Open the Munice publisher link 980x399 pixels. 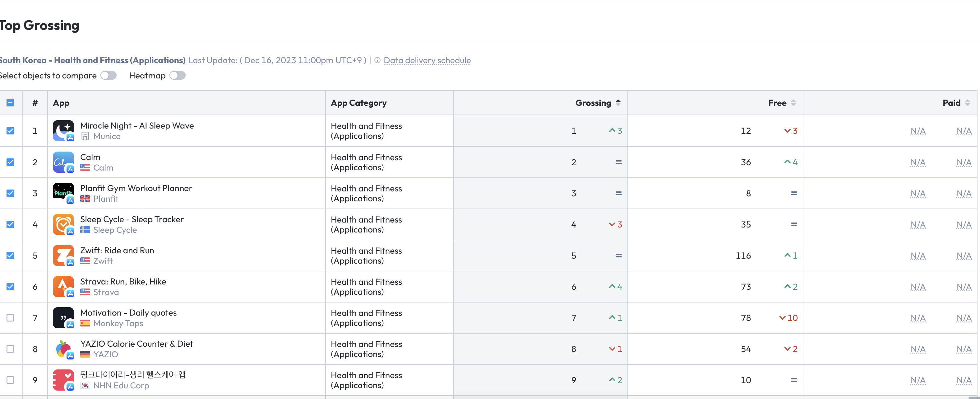107,136
